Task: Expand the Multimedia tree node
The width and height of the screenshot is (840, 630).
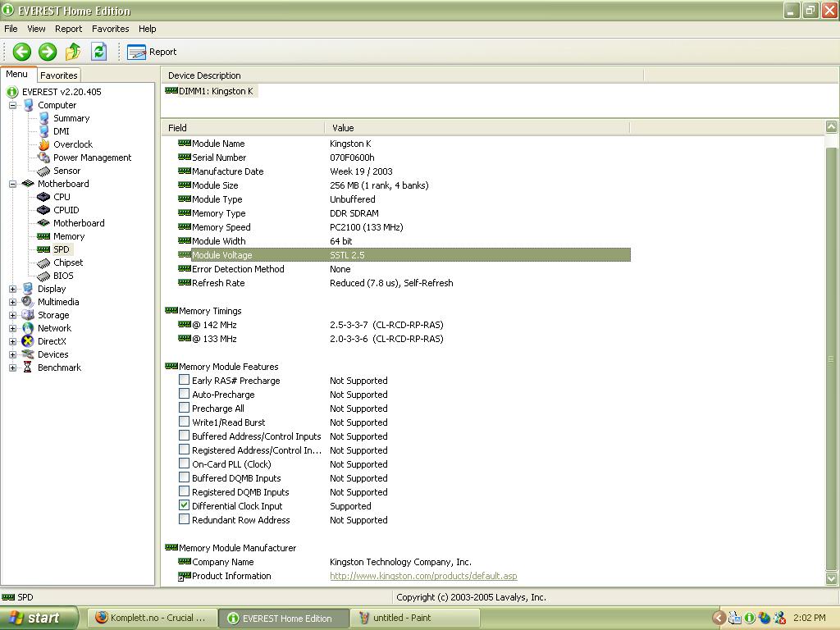Action: pos(13,302)
